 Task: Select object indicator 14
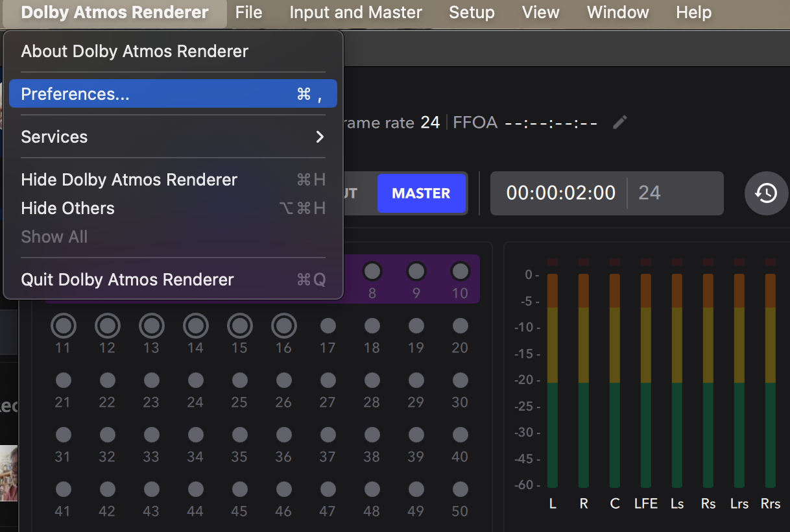(195, 326)
